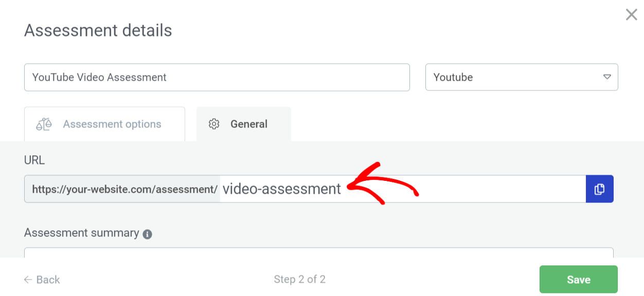This screenshot has height=296, width=644.
Task: Click into the Assessment summary text box
Action: (x=318, y=252)
